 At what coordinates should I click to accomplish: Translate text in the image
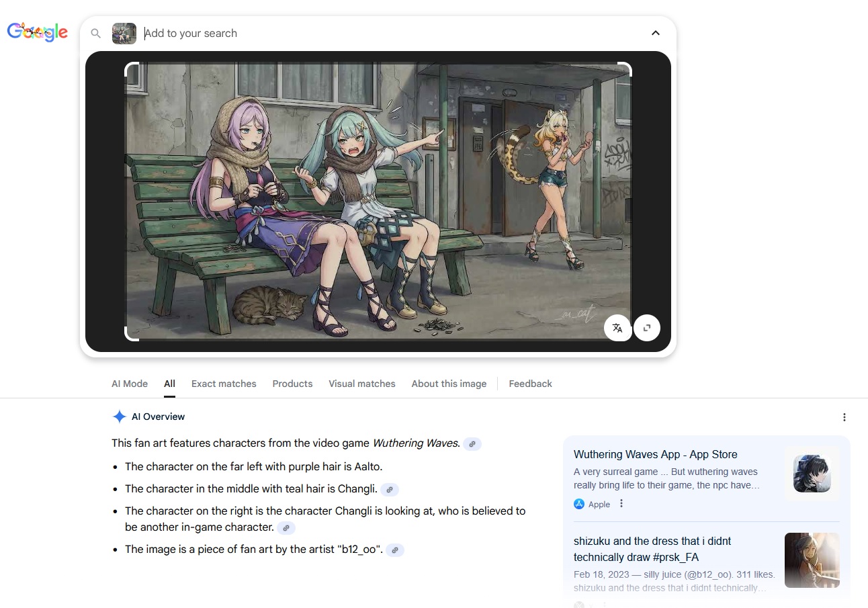pos(617,328)
